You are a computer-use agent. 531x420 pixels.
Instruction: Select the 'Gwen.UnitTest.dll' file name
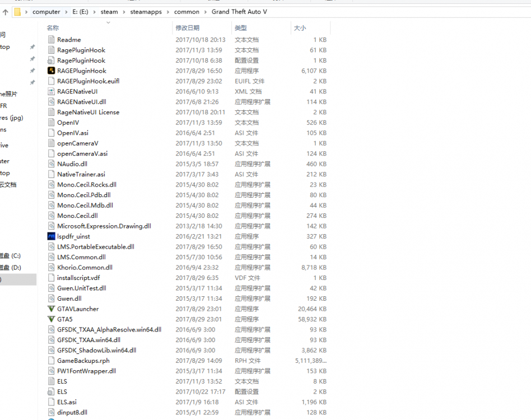[82, 288]
